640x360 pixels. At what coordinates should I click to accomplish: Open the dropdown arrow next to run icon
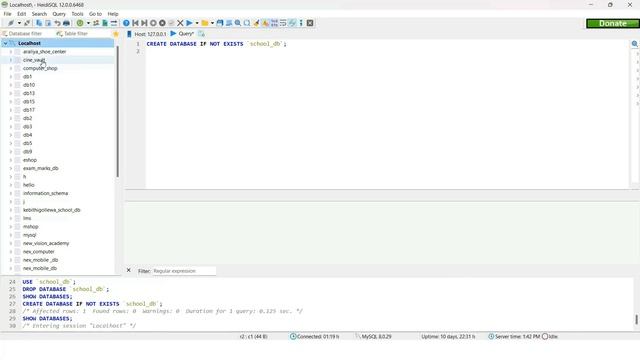tap(197, 23)
